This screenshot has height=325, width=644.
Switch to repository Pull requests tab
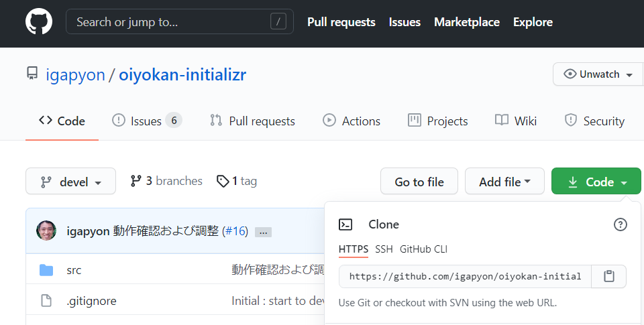point(252,121)
